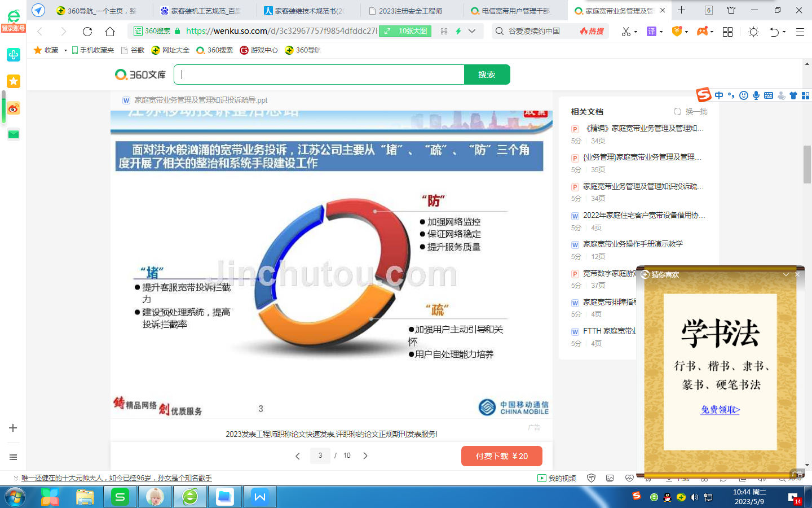Screen dimensions: 812x508
Task: Open the new tab plus button
Action: [x=681, y=10]
